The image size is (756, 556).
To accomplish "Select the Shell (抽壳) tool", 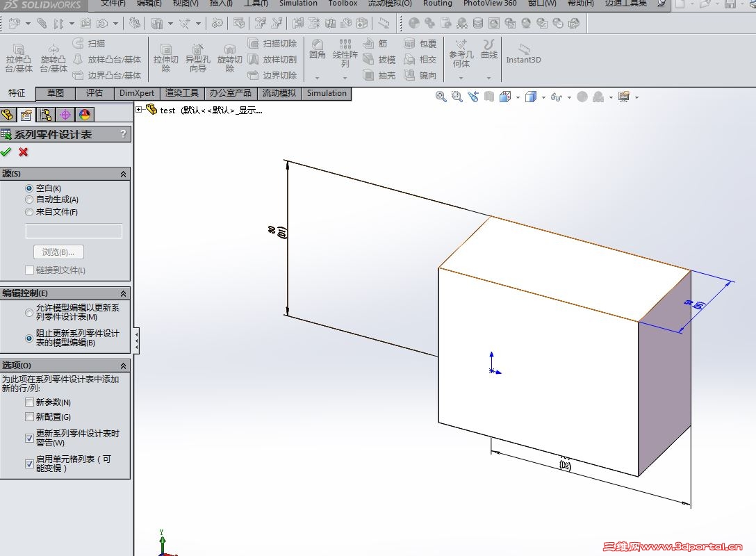I will tap(379, 75).
